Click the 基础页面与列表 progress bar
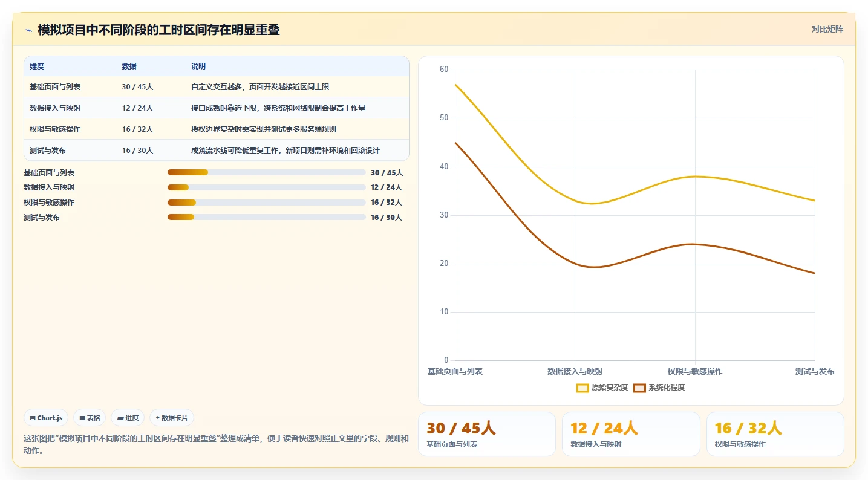 point(266,172)
